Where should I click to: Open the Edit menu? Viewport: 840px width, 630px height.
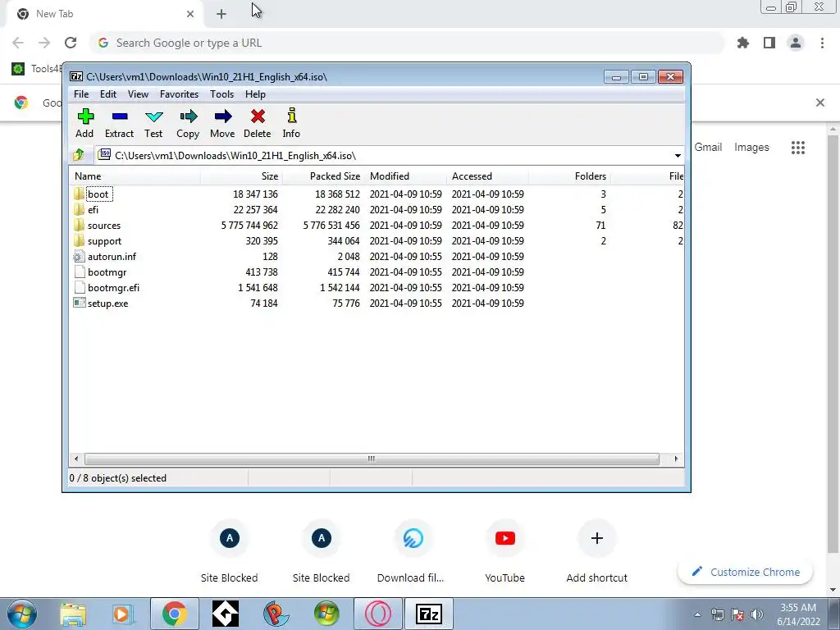coord(108,94)
